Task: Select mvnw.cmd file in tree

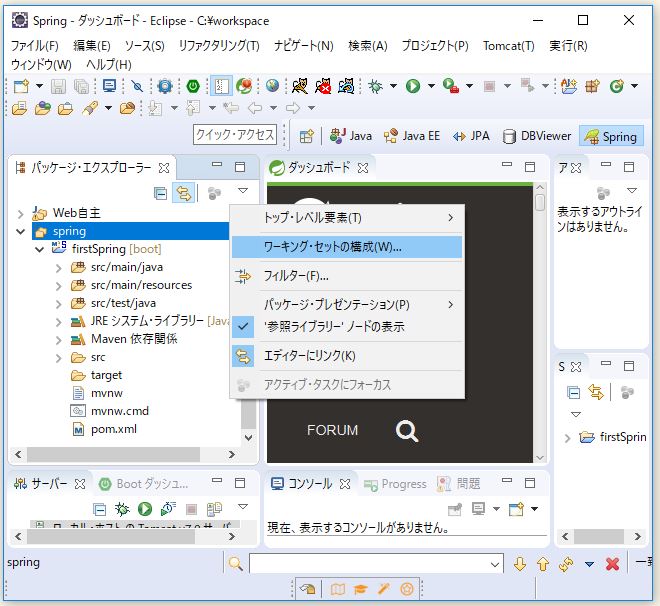Action: [110, 411]
